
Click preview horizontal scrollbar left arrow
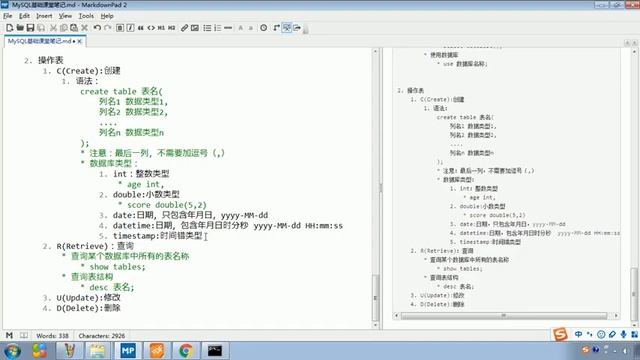396,316
